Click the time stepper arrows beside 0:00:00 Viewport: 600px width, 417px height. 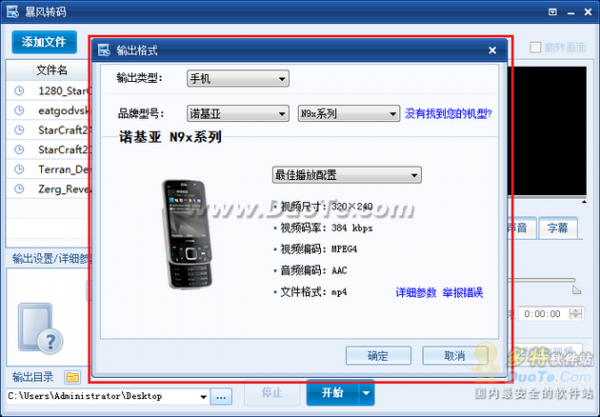click(x=575, y=314)
